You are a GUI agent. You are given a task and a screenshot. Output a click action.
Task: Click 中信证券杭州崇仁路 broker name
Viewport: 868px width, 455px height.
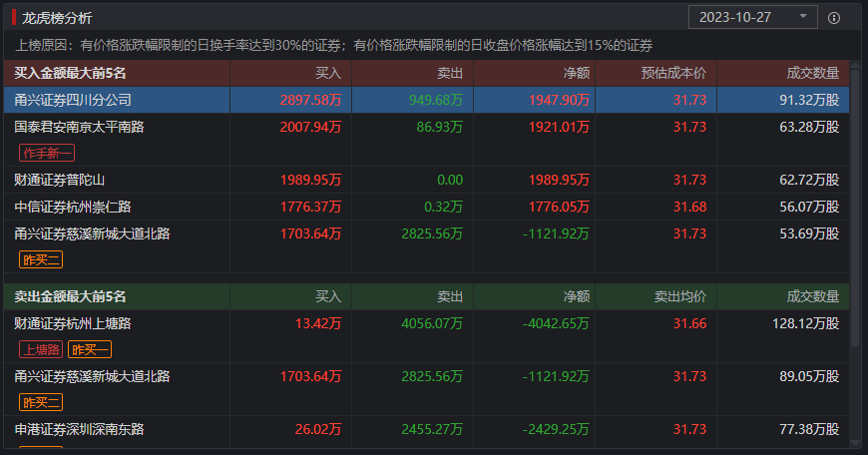pos(73,207)
